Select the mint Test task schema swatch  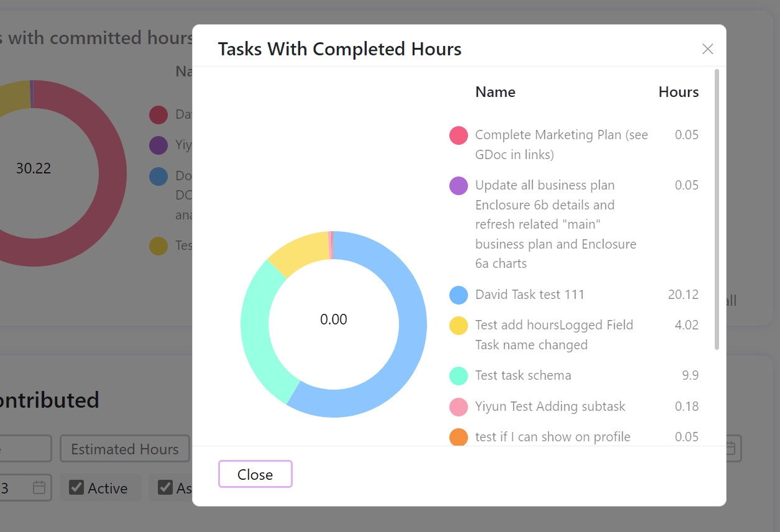coord(459,376)
